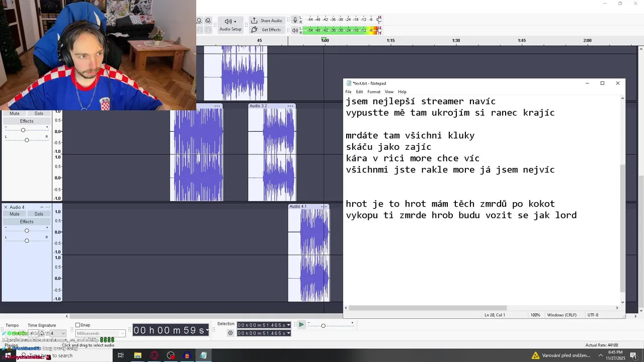Open options menu of clip left of Audio 3.2

[x=217, y=106]
